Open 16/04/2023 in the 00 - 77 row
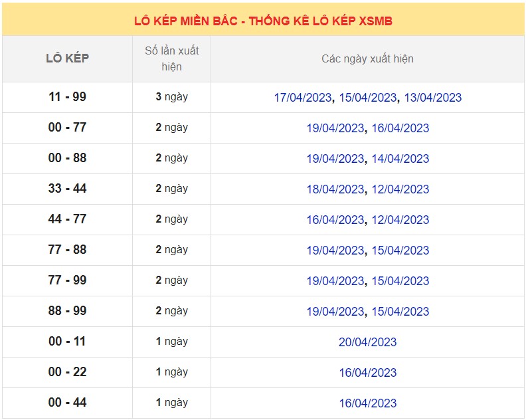Viewport: 526px width, 420px height. click(x=400, y=128)
